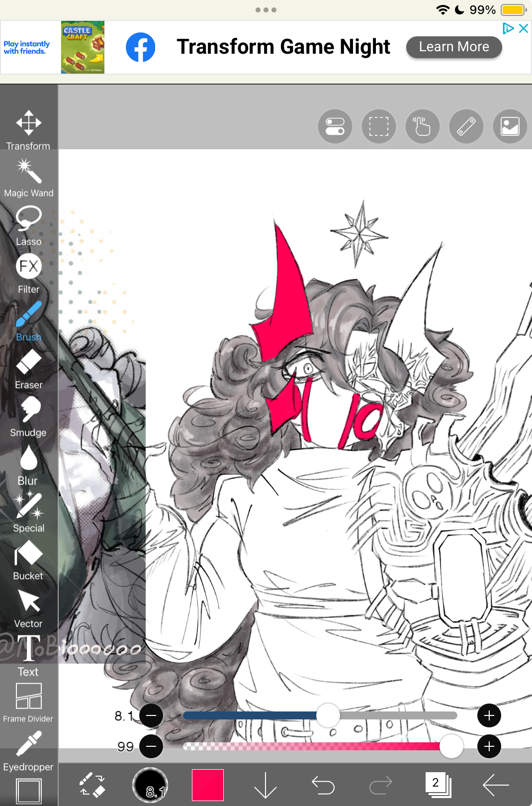This screenshot has width=532, height=806.
Task: Pick the Eraser tool
Action: pyautogui.click(x=28, y=368)
